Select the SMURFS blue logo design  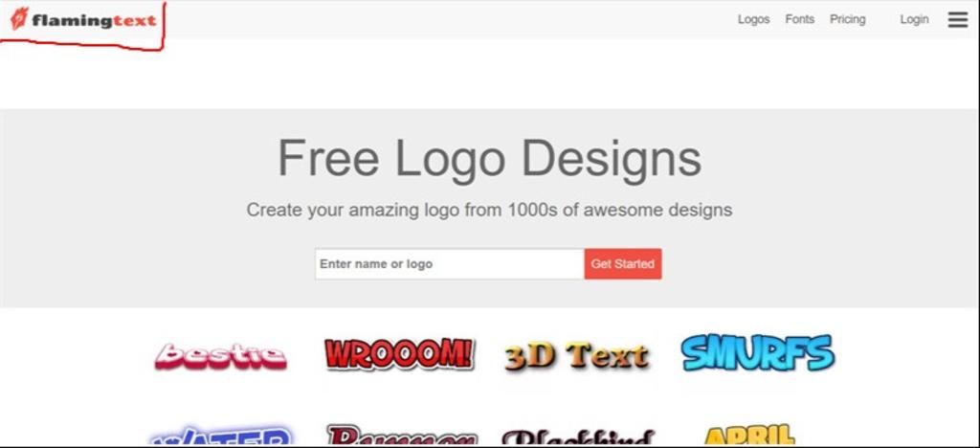[758, 353]
